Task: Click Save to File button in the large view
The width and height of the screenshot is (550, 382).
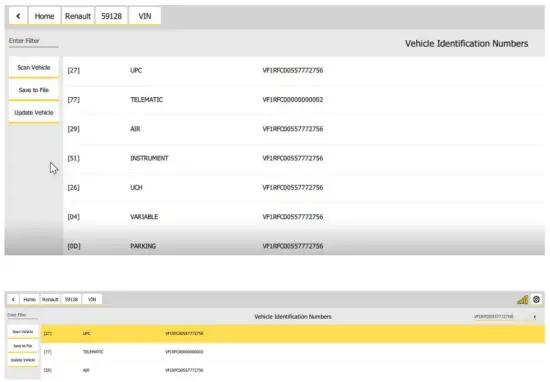Action: (34, 90)
